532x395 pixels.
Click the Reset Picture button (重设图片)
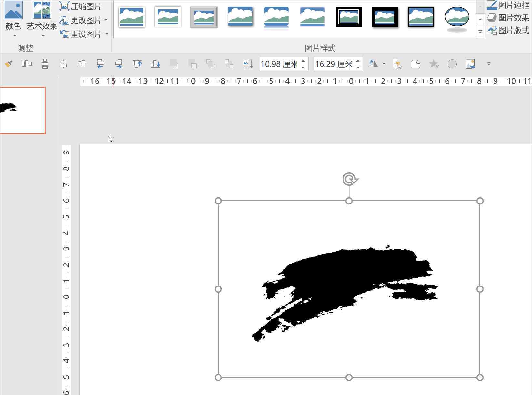(x=81, y=34)
